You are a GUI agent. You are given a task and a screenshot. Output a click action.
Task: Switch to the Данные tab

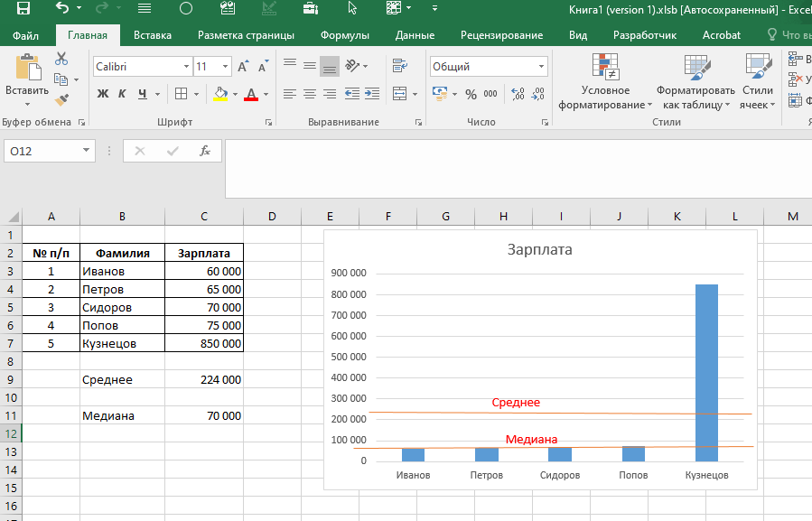tap(415, 35)
